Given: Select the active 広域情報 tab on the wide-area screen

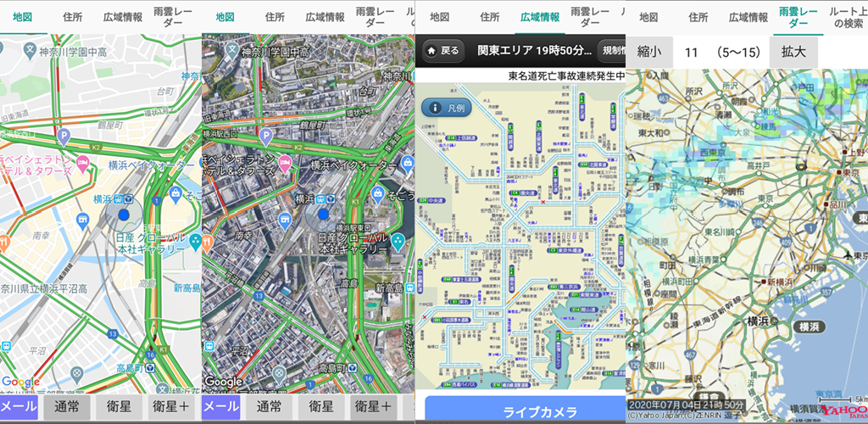Looking at the screenshot, I should point(540,17).
